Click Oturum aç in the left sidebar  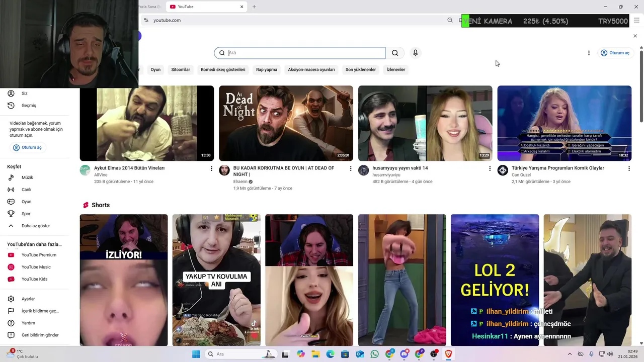[x=28, y=147]
